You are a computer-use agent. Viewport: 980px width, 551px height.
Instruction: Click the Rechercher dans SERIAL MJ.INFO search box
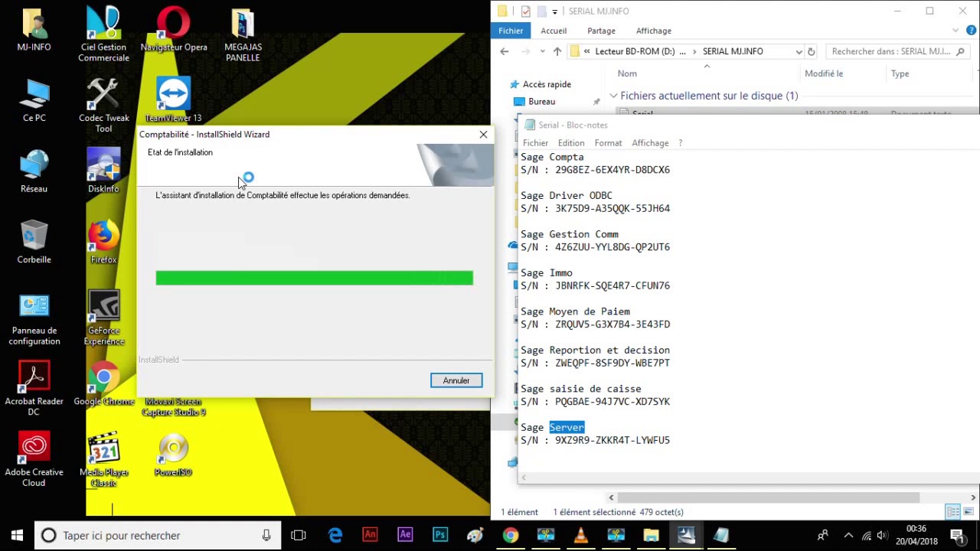pos(897,51)
